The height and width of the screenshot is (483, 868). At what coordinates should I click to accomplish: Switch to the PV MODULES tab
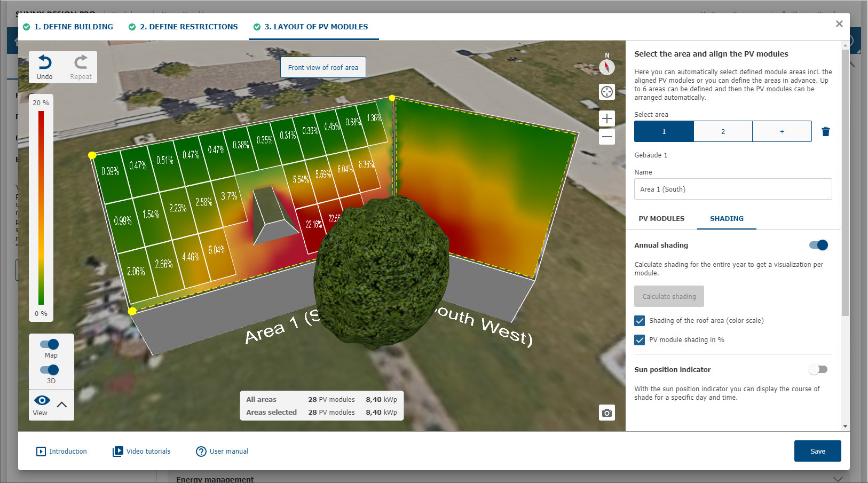coord(661,219)
